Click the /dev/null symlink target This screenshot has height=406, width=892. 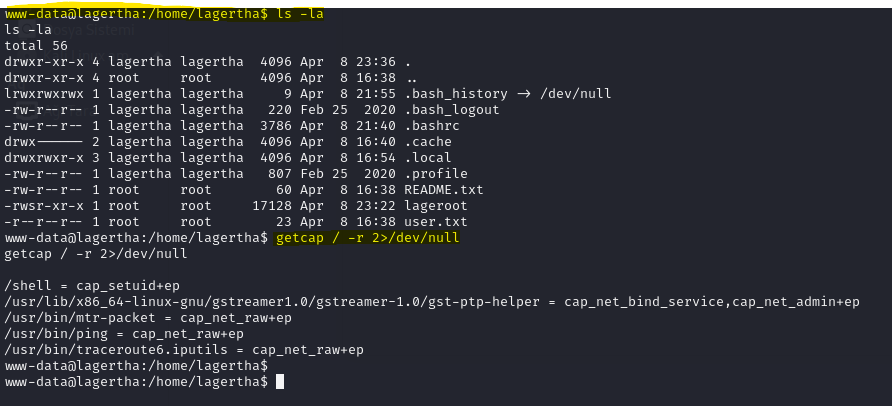click(575, 93)
